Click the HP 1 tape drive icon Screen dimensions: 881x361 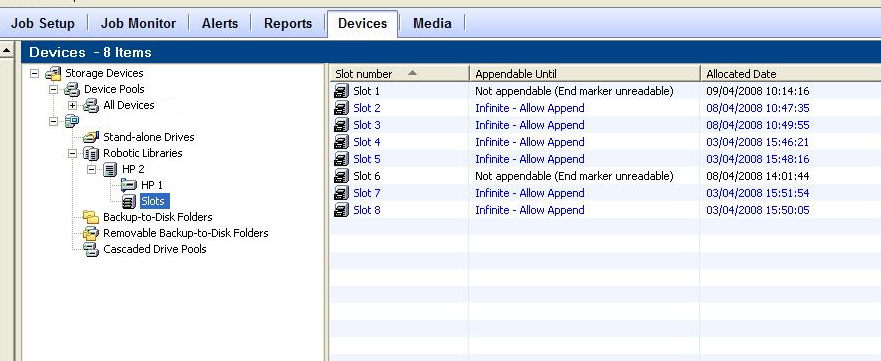[x=129, y=185]
